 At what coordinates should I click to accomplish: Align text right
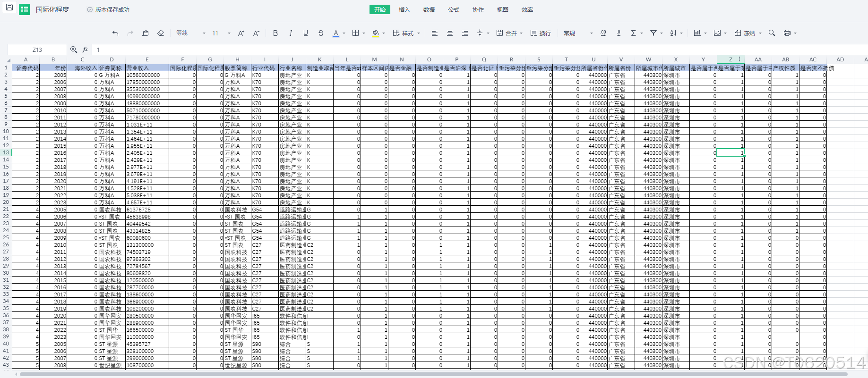465,33
